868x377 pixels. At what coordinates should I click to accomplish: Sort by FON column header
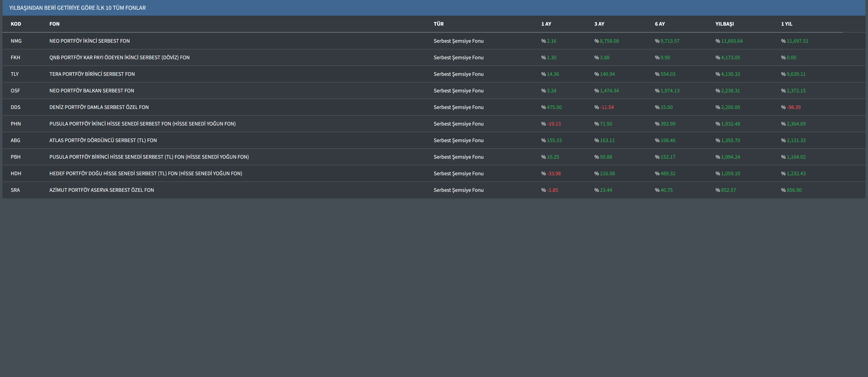(54, 24)
